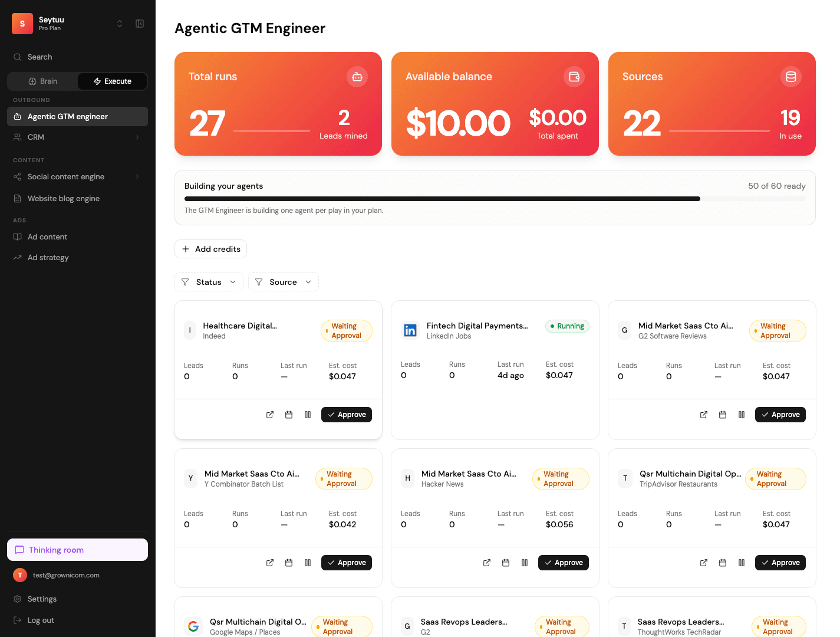Click the database icon on Sources card

click(x=791, y=77)
